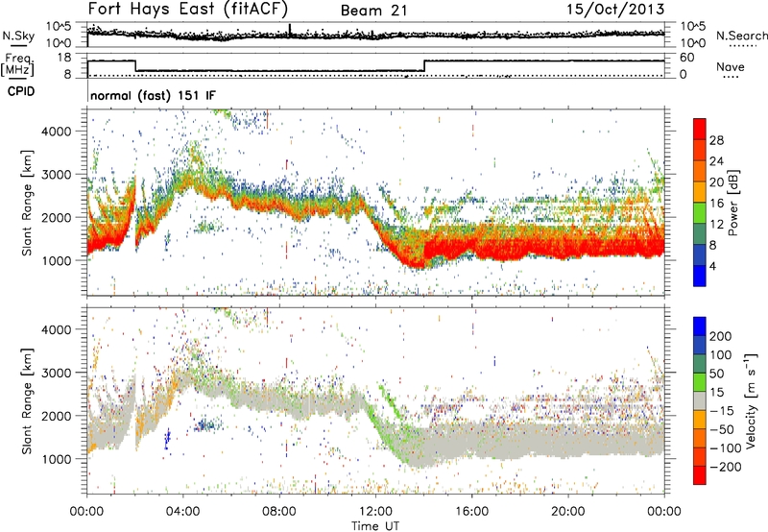Click the '4000' tick on power panel

tap(57, 132)
